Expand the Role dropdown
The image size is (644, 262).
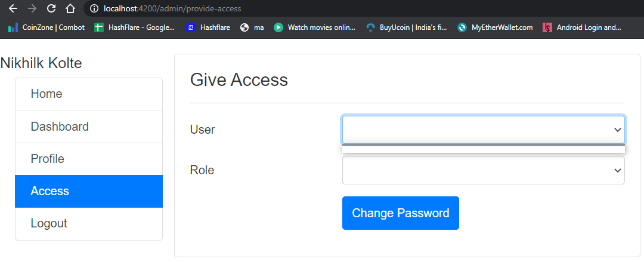tap(483, 170)
